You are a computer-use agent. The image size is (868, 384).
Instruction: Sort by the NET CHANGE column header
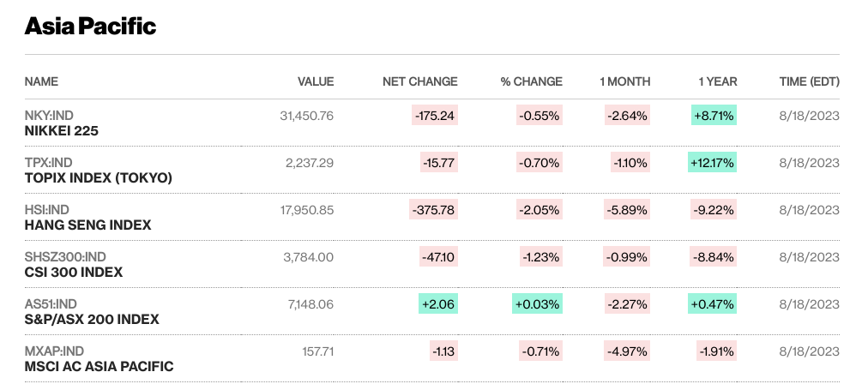coord(419,81)
